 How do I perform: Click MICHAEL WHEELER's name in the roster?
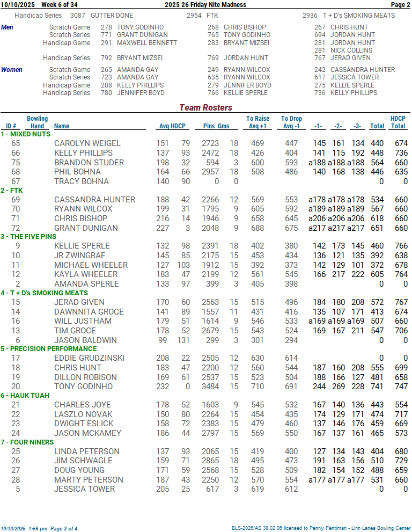[x=91, y=265]
